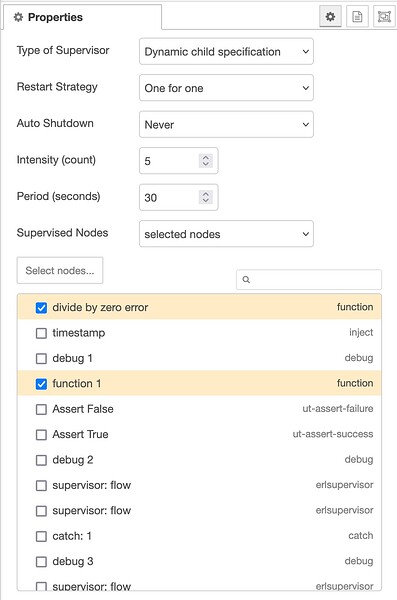This screenshot has width=397, height=600.
Task: Open the node appearance settings icon
Action: (384, 17)
